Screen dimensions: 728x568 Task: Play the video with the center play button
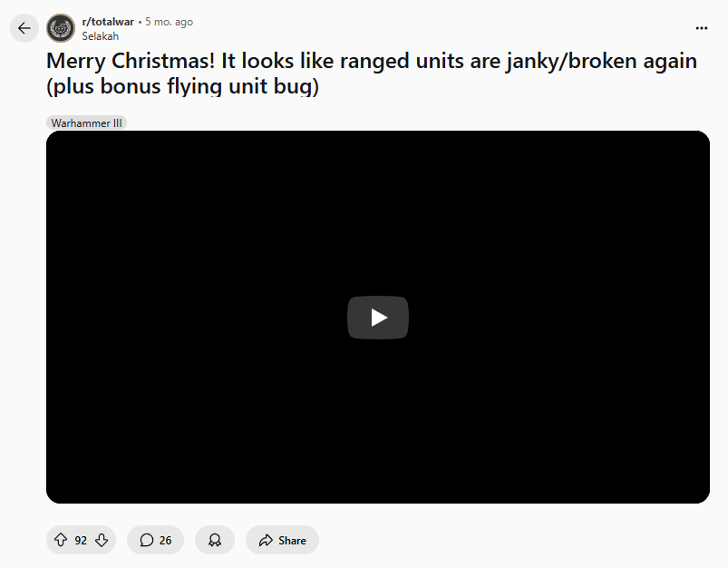[x=378, y=318]
